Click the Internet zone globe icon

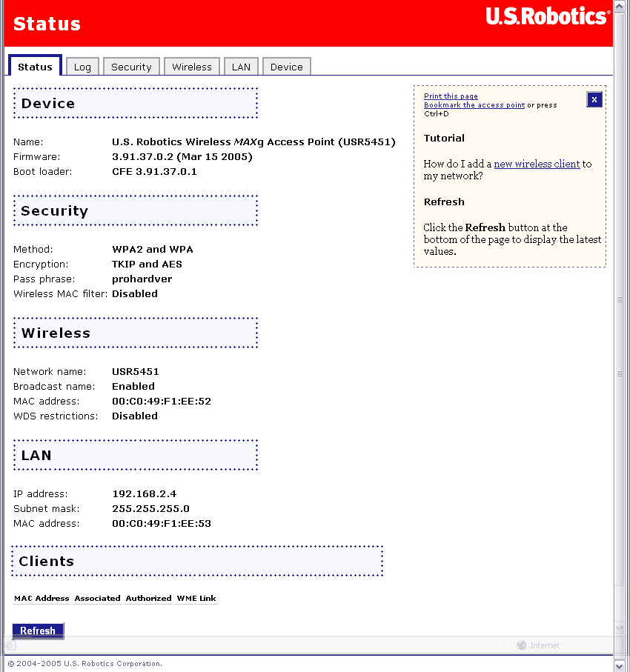pos(522,645)
